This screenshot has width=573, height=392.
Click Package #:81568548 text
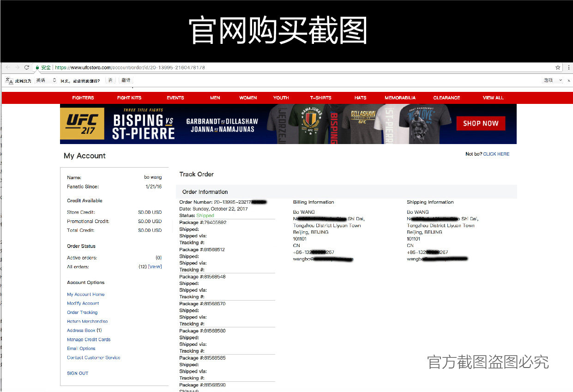pos(202,277)
